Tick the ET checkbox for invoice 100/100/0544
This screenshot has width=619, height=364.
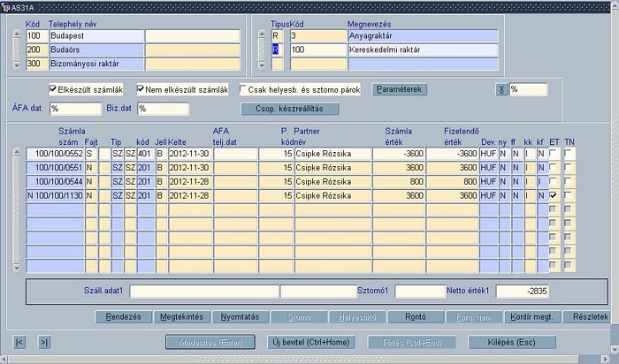(x=554, y=181)
